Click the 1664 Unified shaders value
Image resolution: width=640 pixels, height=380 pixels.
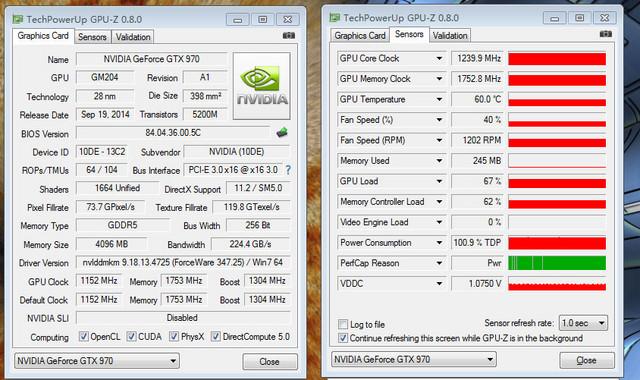coord(117,188)
